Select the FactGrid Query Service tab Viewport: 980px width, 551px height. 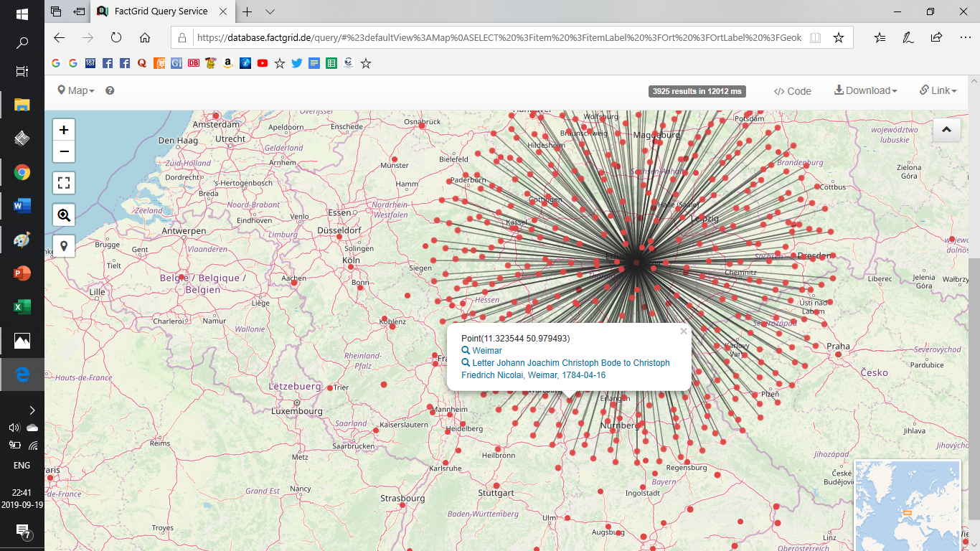[x=161, y=11]
